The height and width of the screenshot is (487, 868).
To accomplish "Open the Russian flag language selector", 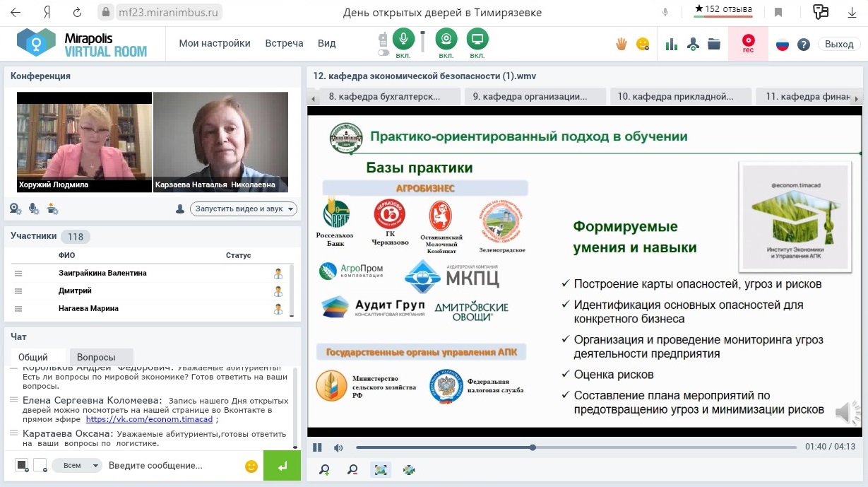I will coord(783,44).
